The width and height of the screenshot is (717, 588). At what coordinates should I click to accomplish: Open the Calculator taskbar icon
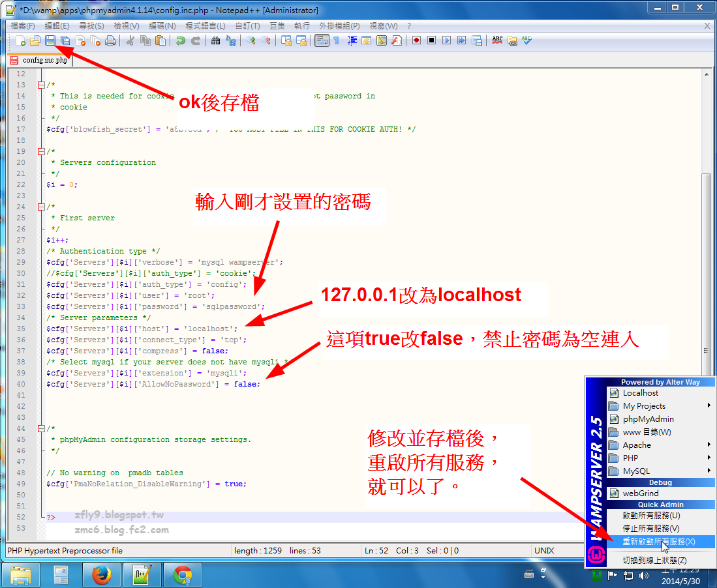pyautogui.click(x=61, y=575)
